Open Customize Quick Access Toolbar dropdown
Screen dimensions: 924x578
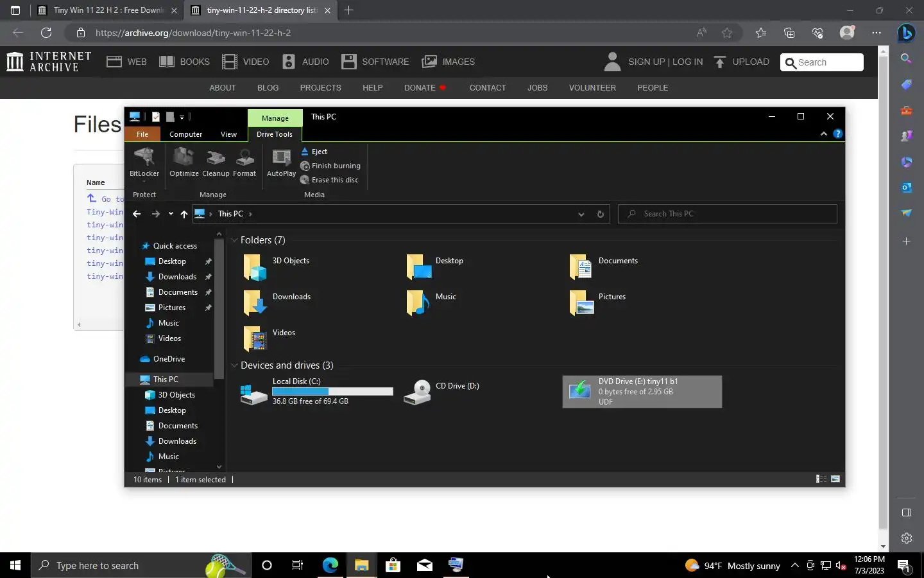click(x=182, y=117)
